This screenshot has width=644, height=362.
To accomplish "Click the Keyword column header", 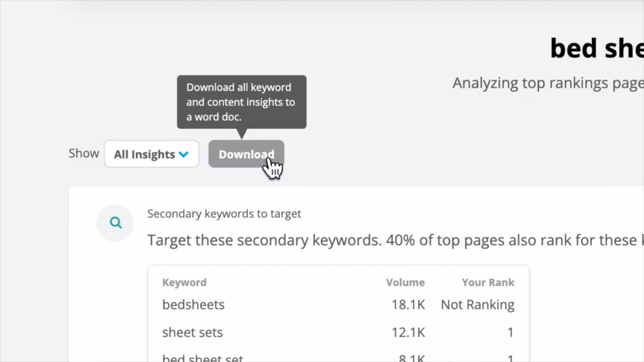I will pos(184,282).
